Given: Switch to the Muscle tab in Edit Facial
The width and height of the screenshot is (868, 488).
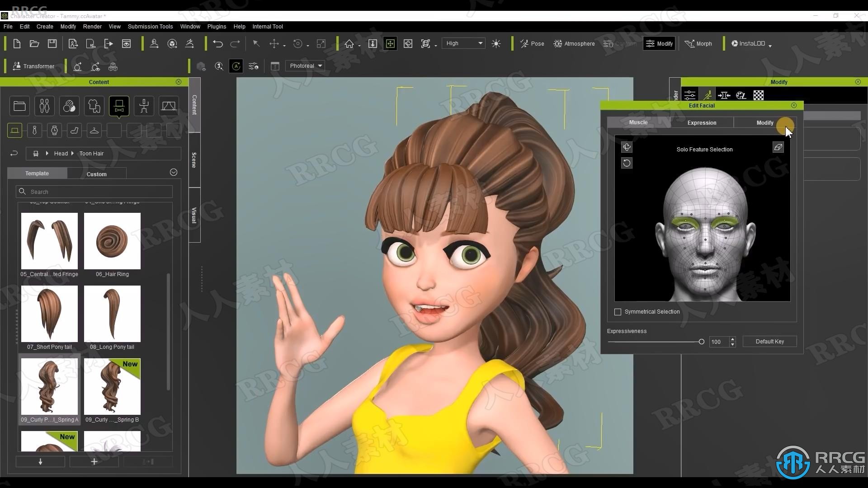Looking at the screenshot, I should 638,122.
